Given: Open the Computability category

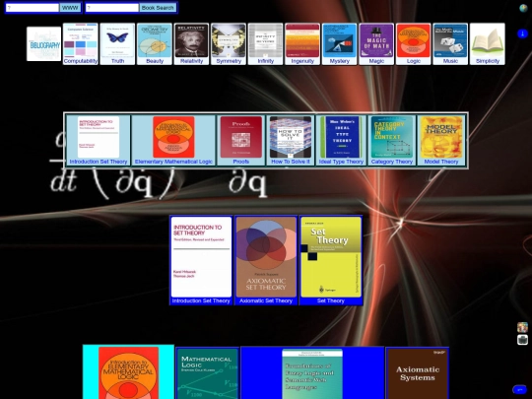Looking at the screenshot, I should 81,43.
